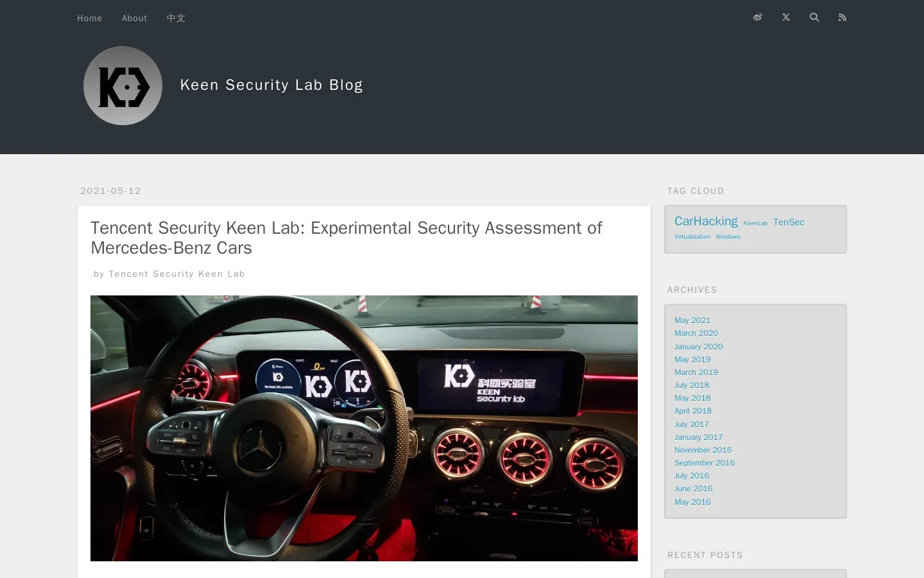This screenshot has width=924, height=578.
Task: Click the Keen Security Lab Blog title
Action: coord(271,85)
